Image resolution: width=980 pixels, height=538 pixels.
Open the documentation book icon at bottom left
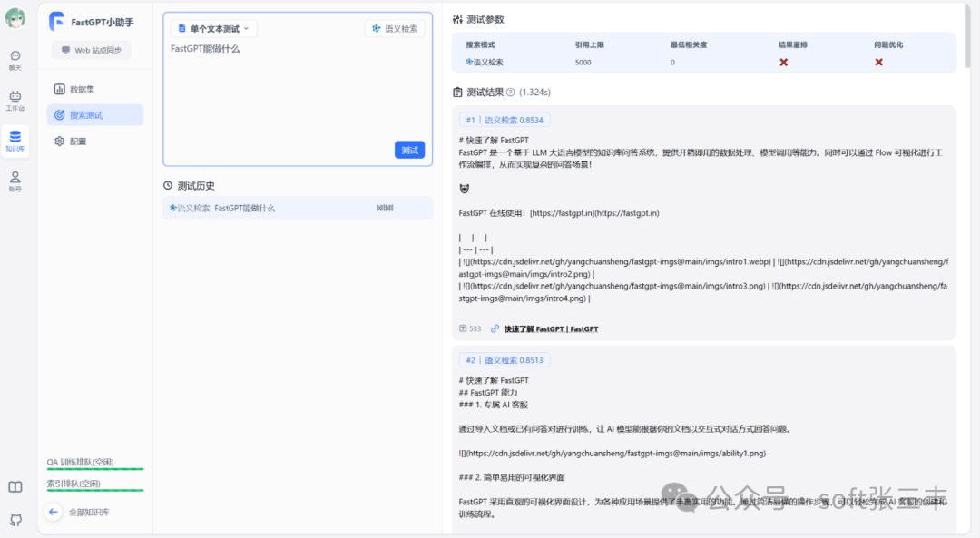(x=15, y=486)
